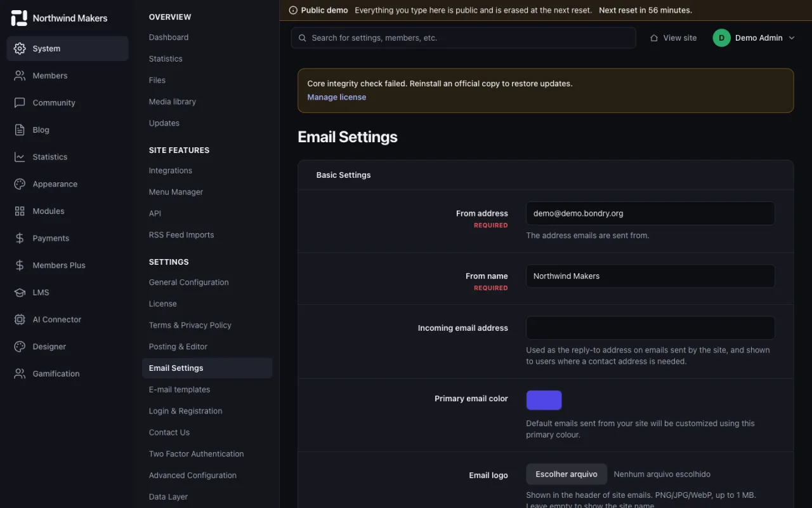Click the Email Settings page heading

click(x=348, y=137)
